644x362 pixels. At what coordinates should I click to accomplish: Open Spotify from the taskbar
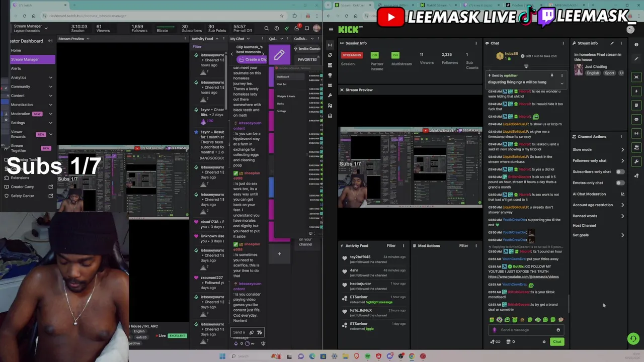[x=367, y=356]
